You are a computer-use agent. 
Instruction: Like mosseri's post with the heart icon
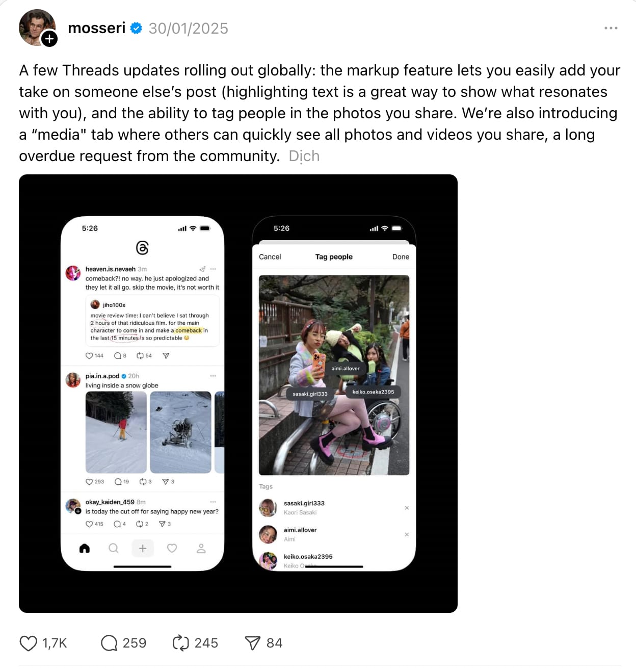click(x=29, y=643)
